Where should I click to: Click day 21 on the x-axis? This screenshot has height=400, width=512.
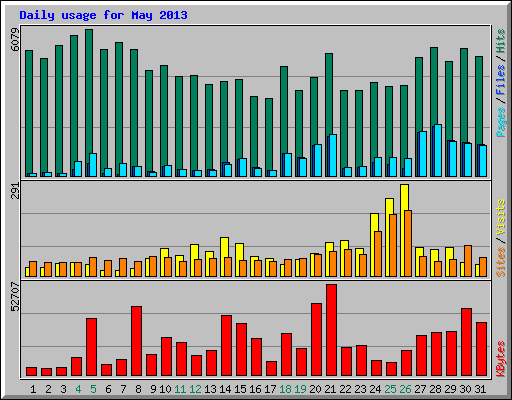tap(330, 389)
